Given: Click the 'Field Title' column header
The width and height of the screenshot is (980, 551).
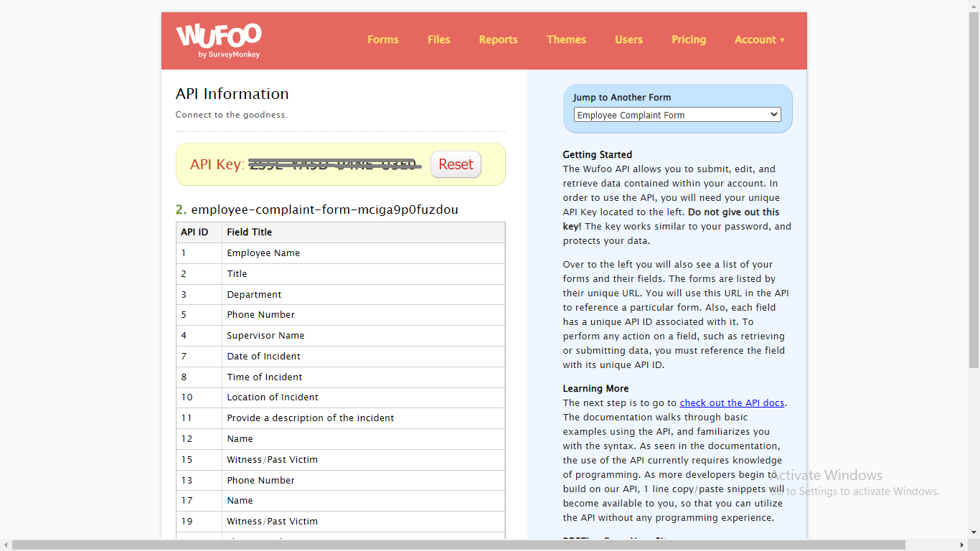Looking at the screenshot, I should 250,232.
